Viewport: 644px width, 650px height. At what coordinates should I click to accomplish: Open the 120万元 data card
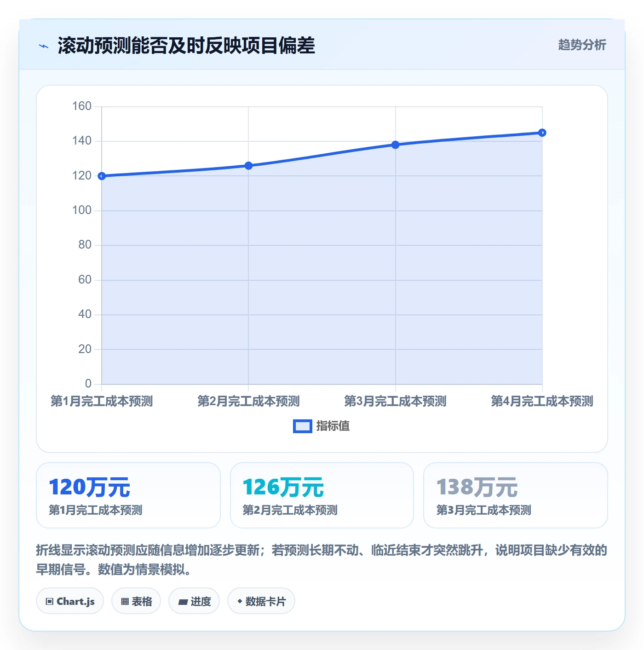tap(128, 495)
